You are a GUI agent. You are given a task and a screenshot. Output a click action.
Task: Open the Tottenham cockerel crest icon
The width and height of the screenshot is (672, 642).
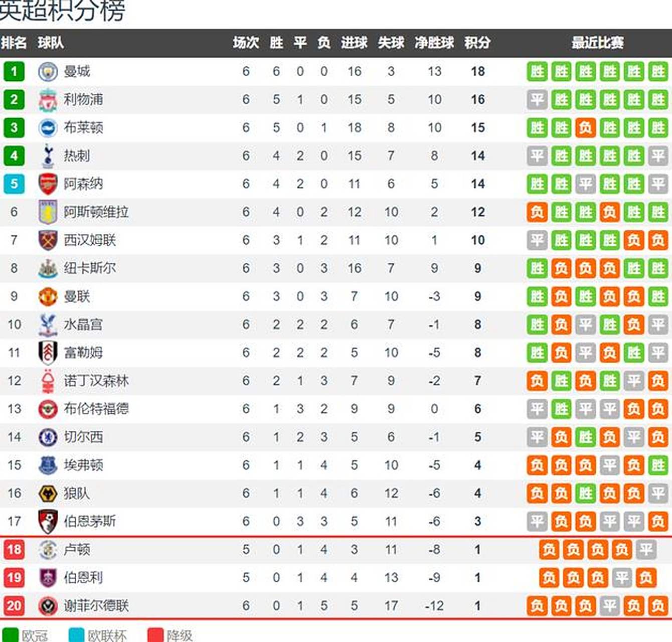(x=48, y=156)
